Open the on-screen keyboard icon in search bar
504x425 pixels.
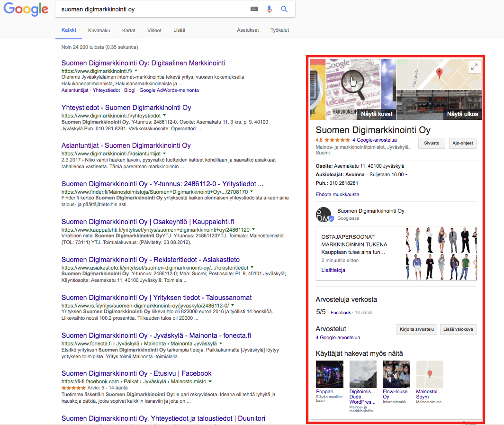tap(254, 9)
